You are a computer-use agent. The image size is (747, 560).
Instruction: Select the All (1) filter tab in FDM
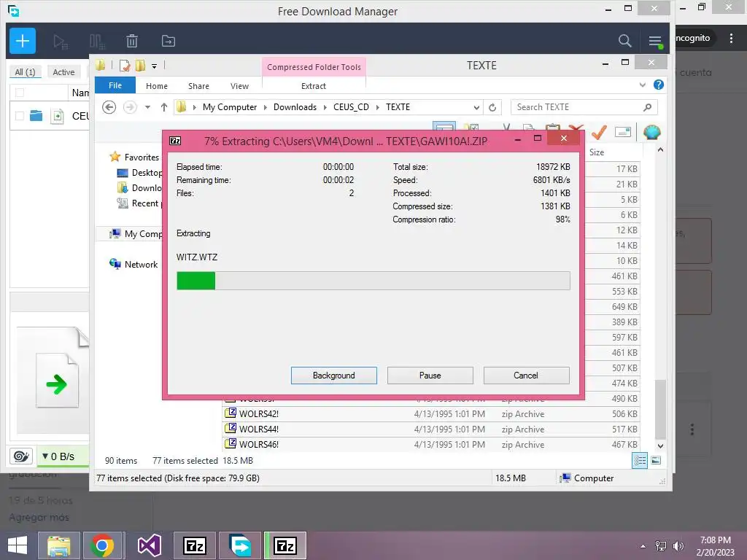(25, 72)
